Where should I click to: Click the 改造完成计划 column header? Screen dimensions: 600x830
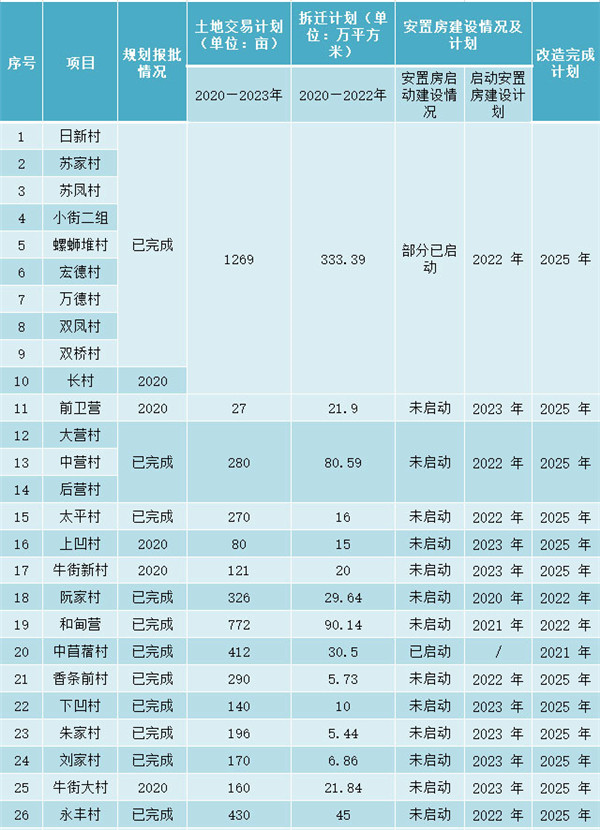[x=565, y=62]
